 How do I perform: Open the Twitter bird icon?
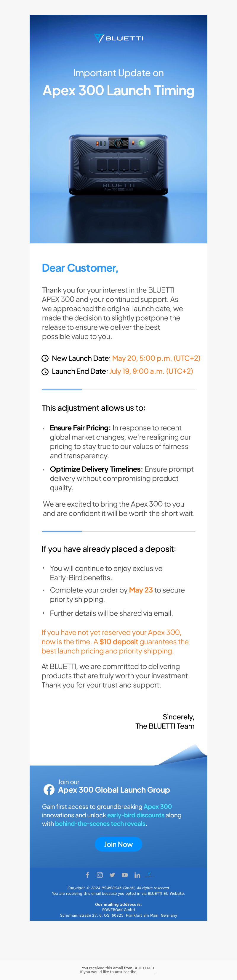112,875
